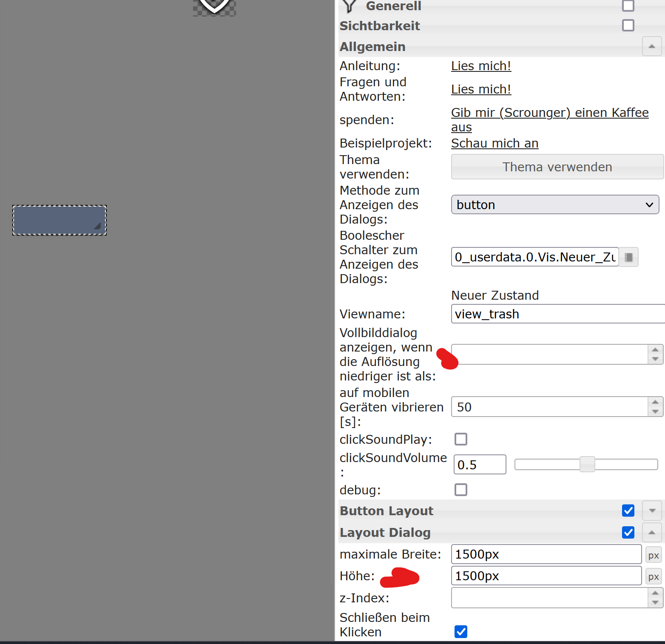Uncheck the Layout Dialog group checkbox
Viewport: 665px width, 644px height.
628,532
